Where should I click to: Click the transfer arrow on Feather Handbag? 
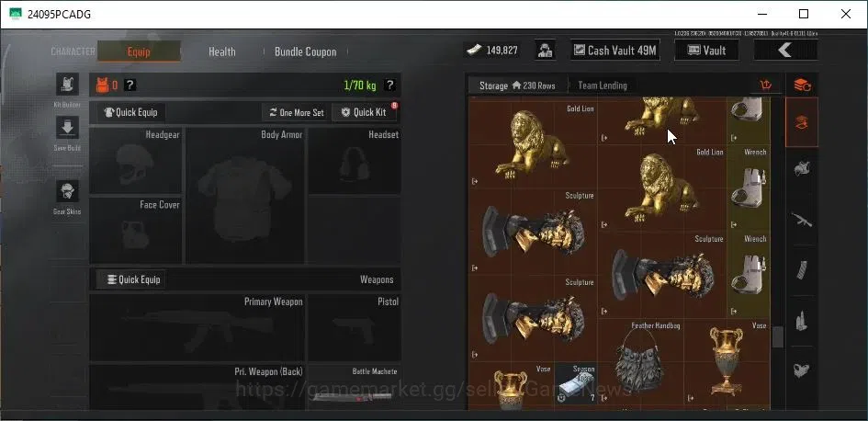[x=604, y=397]
